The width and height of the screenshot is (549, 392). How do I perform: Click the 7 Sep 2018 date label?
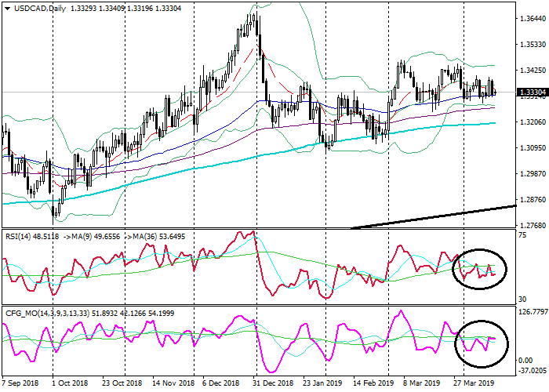click(23, 384)
